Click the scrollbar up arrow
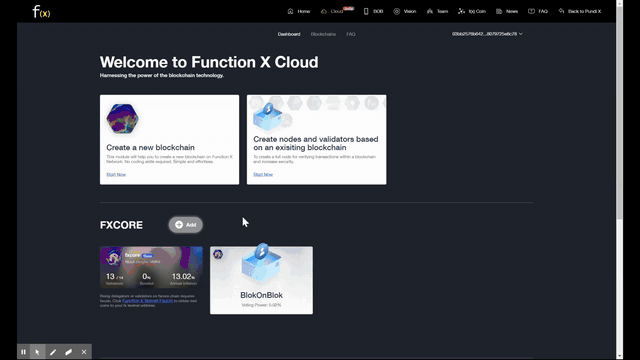Image resolution: width=640 pixels, height=360 pixels. (x=620, y=3)
